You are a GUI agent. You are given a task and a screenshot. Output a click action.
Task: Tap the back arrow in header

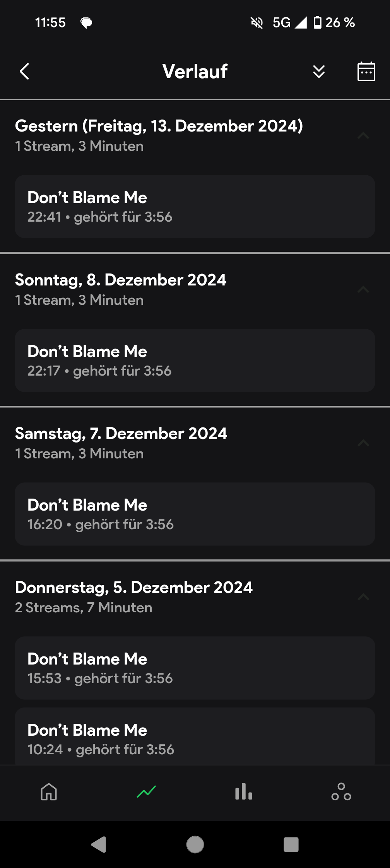point(24,72)
